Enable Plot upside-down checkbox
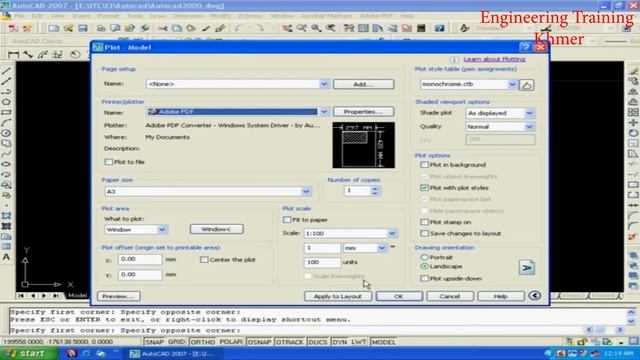640x360 pixels. tap(424, 278)
